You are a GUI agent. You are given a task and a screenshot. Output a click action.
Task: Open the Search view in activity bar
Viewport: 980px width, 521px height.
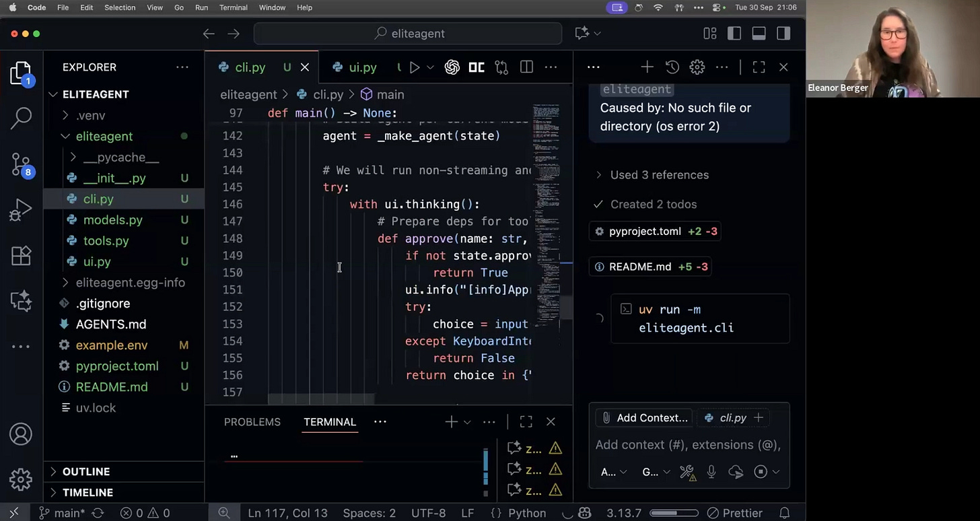point(21,118)
